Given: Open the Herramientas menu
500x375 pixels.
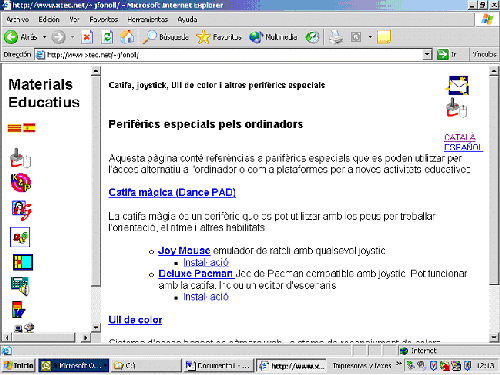Looking at the screenshot, I should pos(147,19).
